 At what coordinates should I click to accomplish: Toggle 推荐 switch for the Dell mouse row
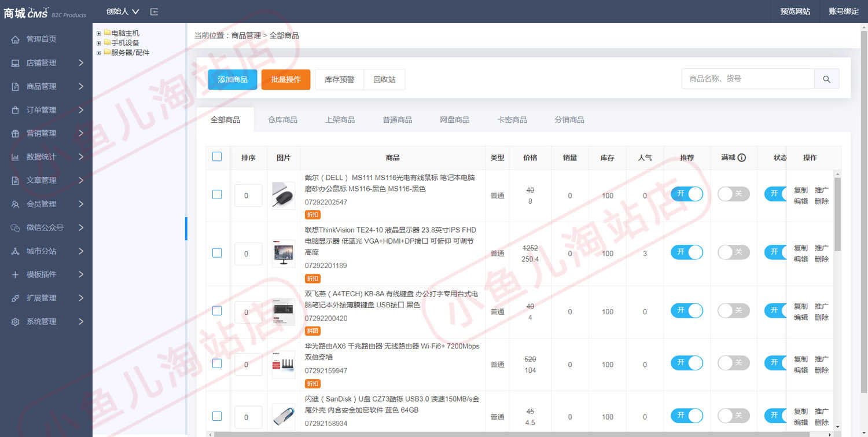click(x=687, y=194)
